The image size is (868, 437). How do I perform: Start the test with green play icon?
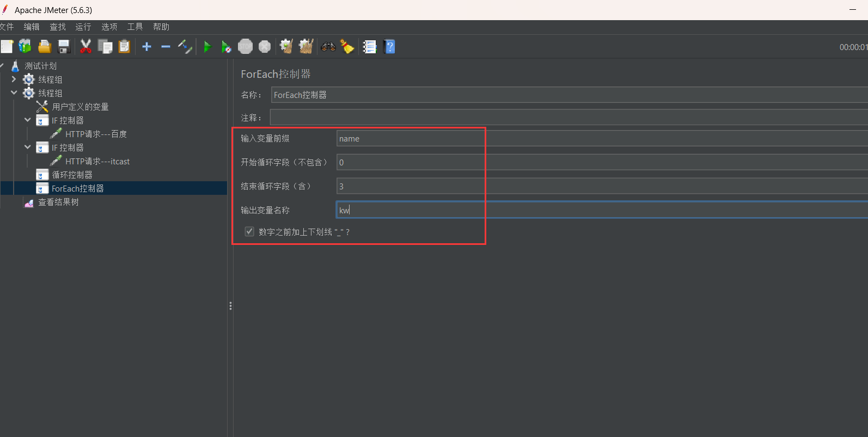207,47
